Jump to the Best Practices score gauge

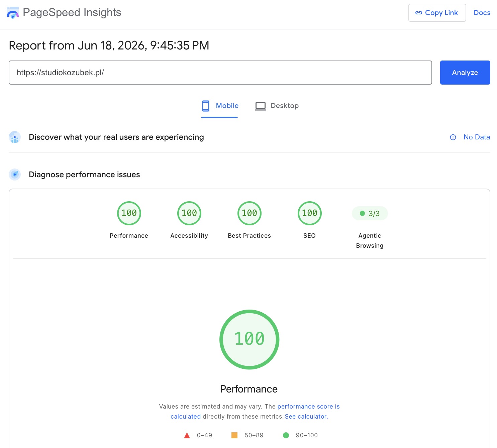point(250,213)
